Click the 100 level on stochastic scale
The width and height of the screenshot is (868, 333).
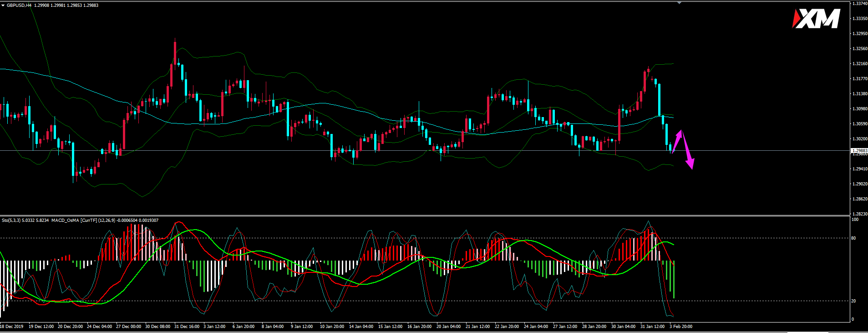click(x=854, y=220)
